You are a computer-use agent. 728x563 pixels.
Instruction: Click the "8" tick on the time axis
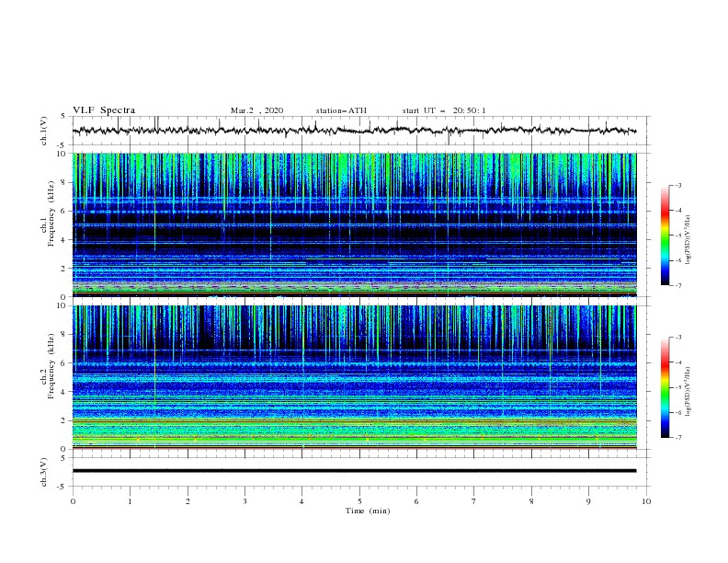pos(531,501)
